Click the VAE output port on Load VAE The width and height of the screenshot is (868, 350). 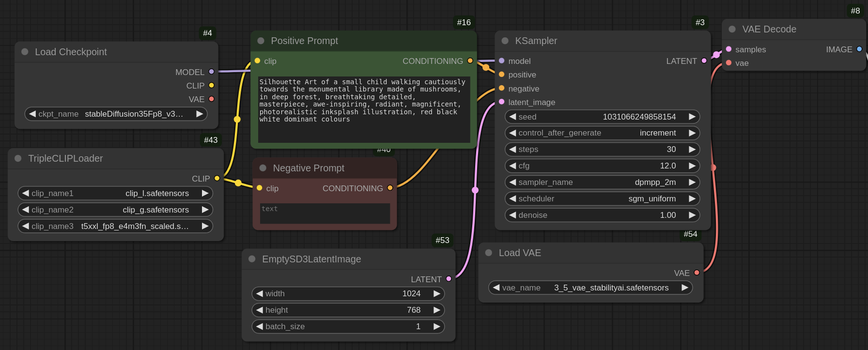click(697, 273)
